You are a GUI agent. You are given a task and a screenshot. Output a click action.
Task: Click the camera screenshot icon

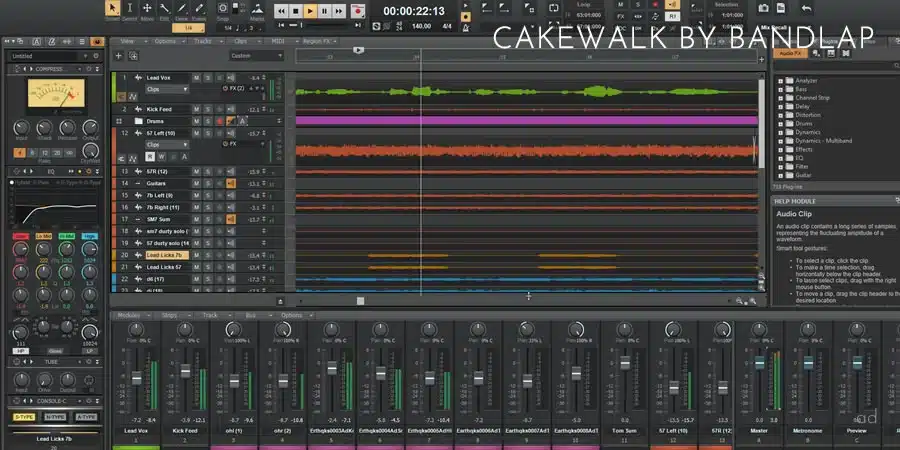[763, 8]
